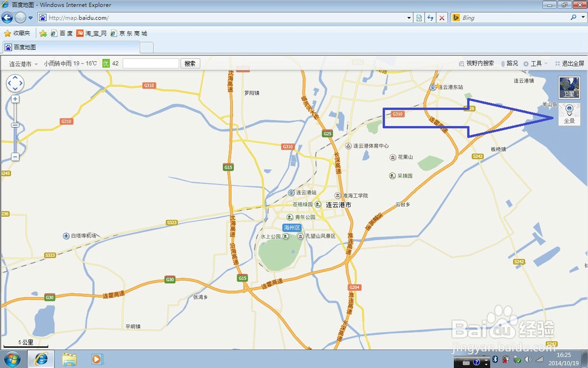Screen dimensions: 588x368
Task: Click the 连云港体育中心 marker
Action: [348, 145]
